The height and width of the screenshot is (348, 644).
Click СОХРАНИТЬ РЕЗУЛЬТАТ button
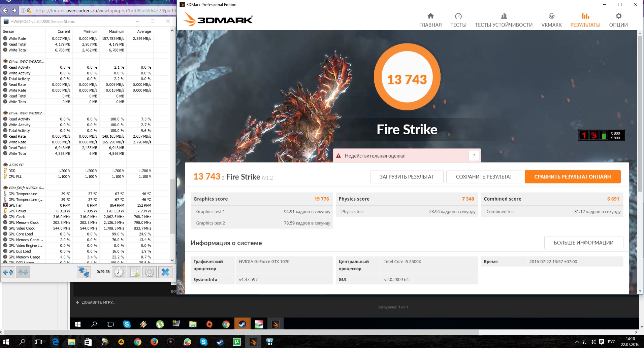point(484,177)
